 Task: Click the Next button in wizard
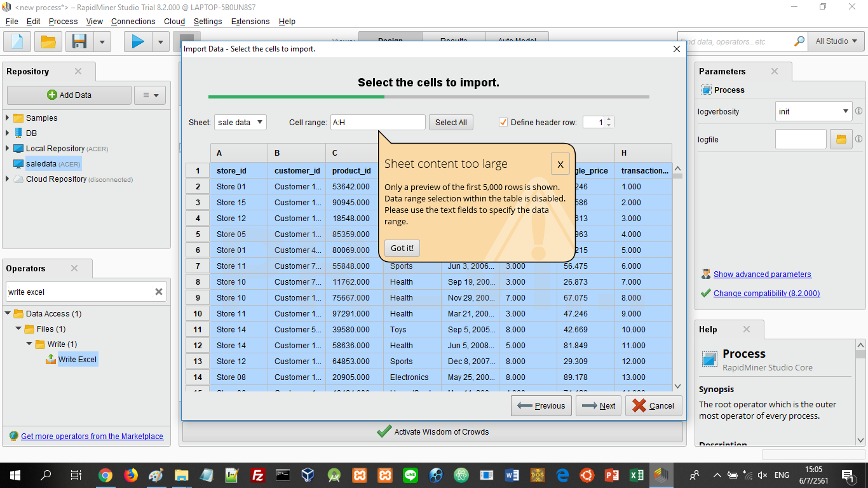(598, 405)
